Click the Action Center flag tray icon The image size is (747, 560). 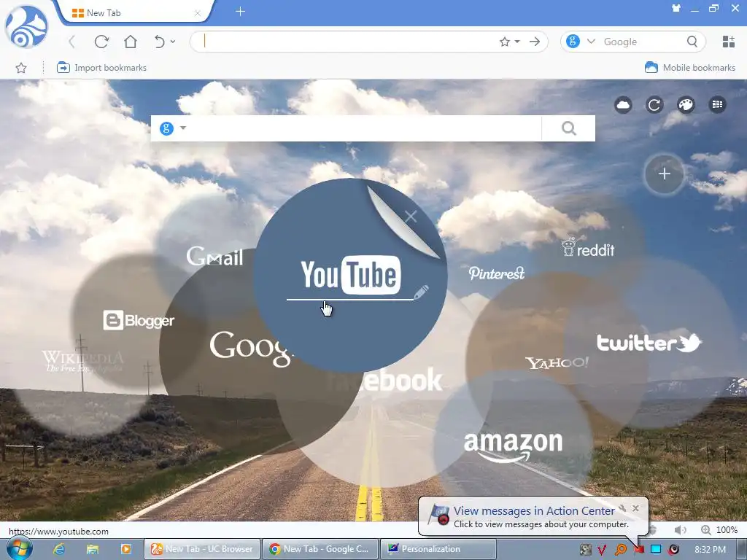click(x=638, y=550)
